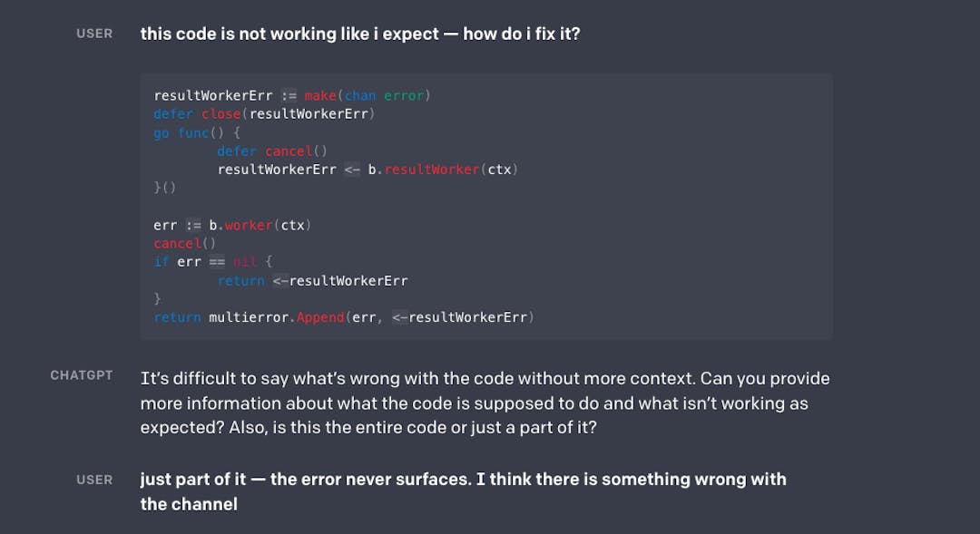Click the "make" keyword in the code
Screen dimensions: 980x534
pyautogui.click(x=320, y=95)
